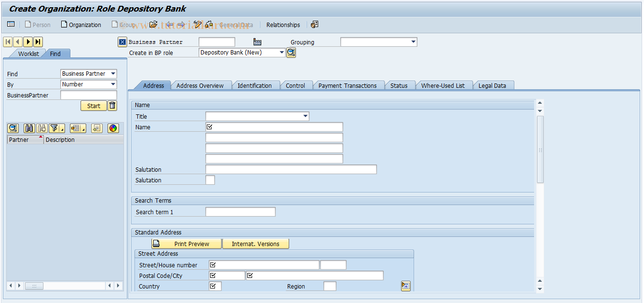Expand the Title dropdown
Screen dimensions: 644x303
306,116
